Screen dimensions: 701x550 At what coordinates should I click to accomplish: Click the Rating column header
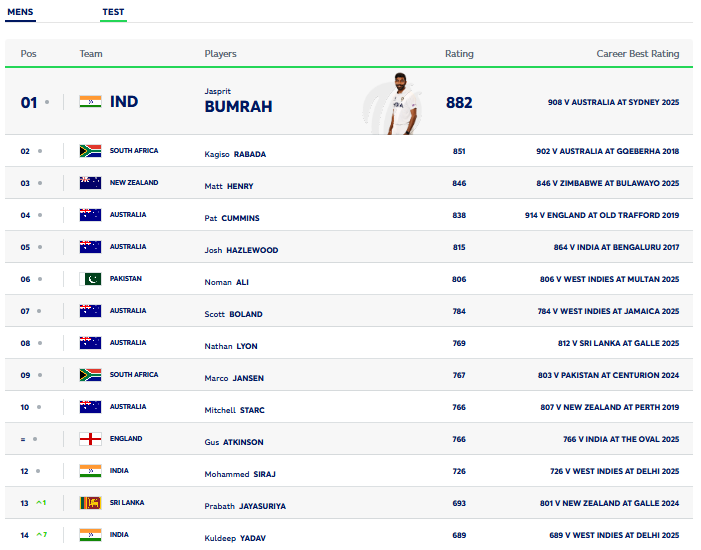tap(459, 54)
